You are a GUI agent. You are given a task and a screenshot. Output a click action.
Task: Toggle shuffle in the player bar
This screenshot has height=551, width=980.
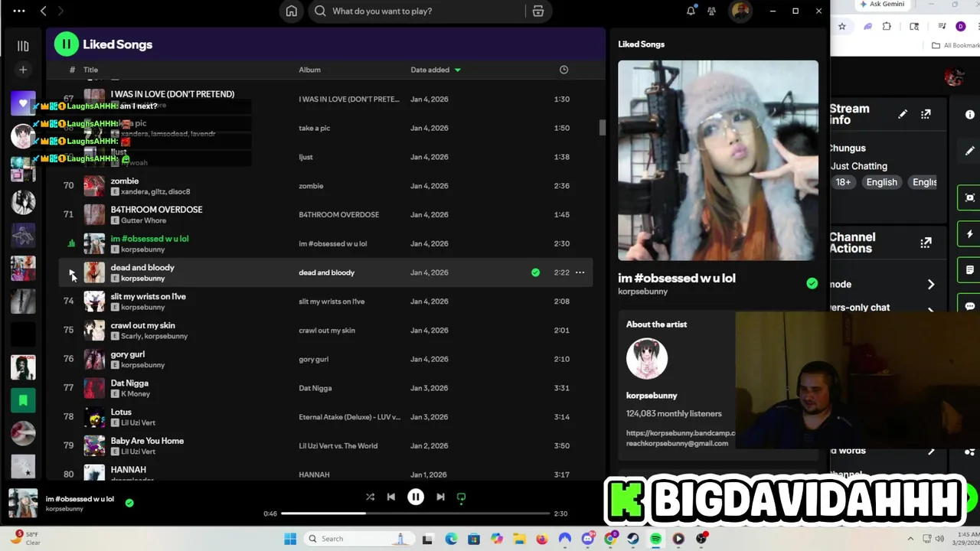coord(370,497)
